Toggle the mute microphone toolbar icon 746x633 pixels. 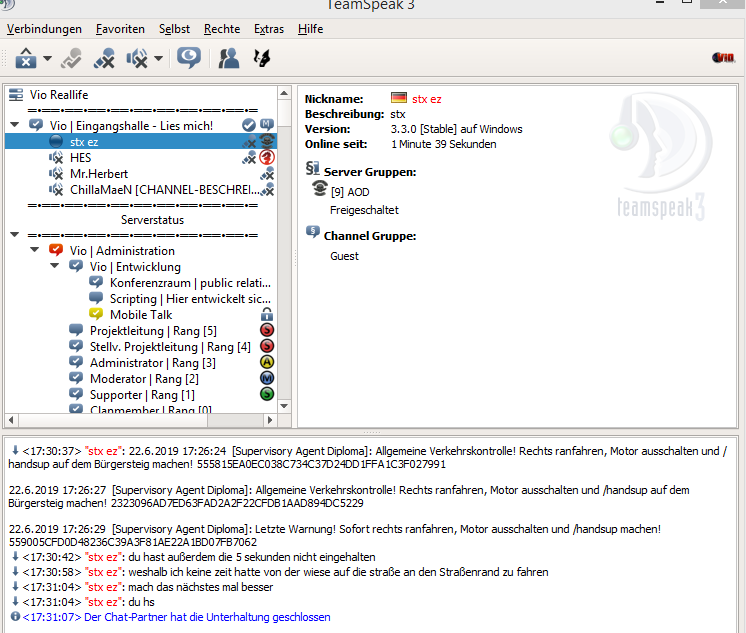(104, 59)
